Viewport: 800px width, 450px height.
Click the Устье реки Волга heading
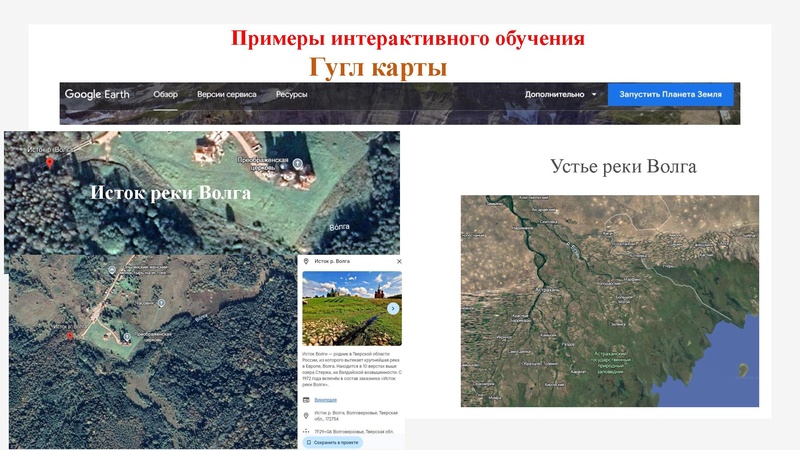pos(623,166)
